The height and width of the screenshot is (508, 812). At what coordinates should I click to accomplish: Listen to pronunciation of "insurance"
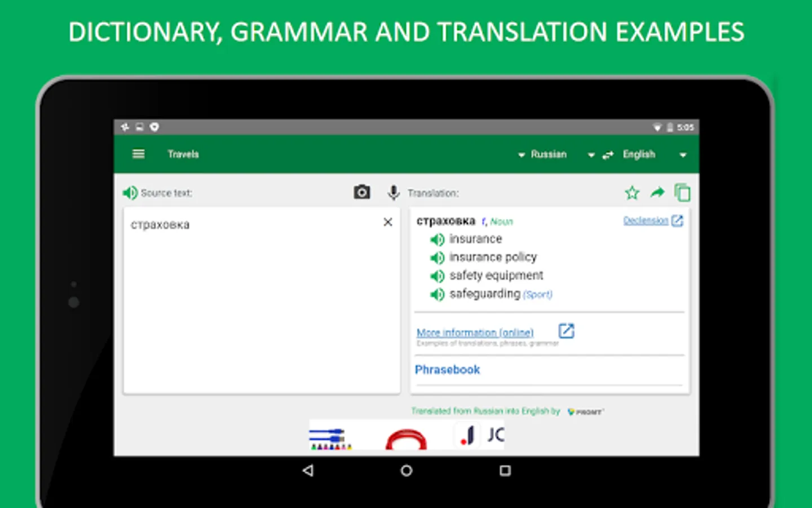[437, 239]
